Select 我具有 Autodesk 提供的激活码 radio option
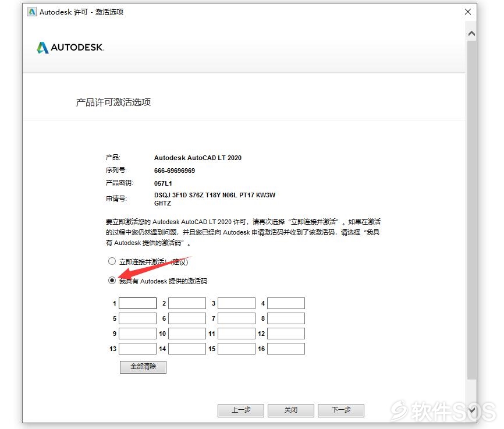 pos(112,281)
